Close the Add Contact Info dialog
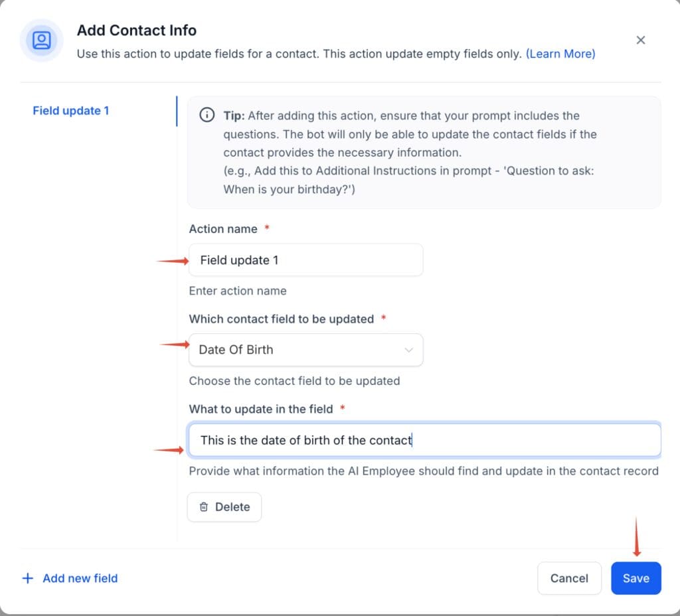Screen dimensions: 680x616 point(640,40)
